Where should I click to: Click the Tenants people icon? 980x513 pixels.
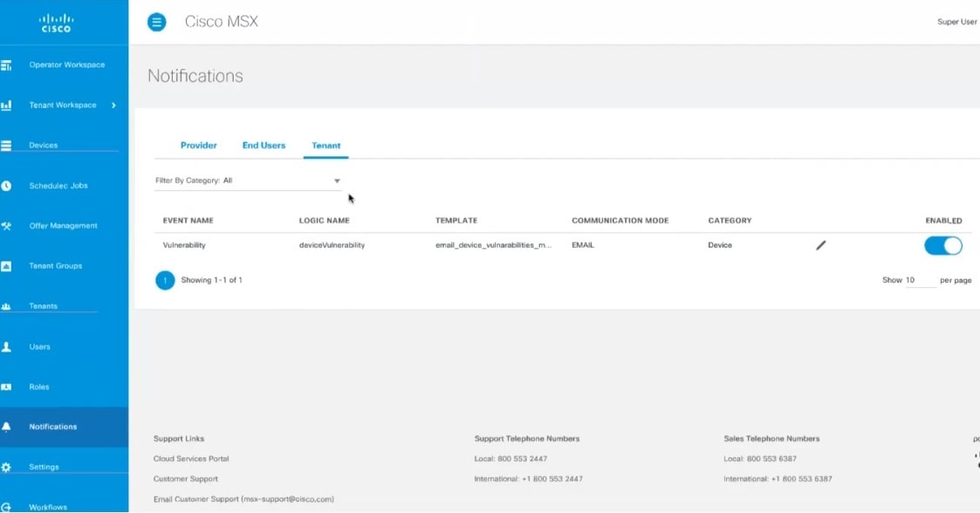(x=6, y=306)
